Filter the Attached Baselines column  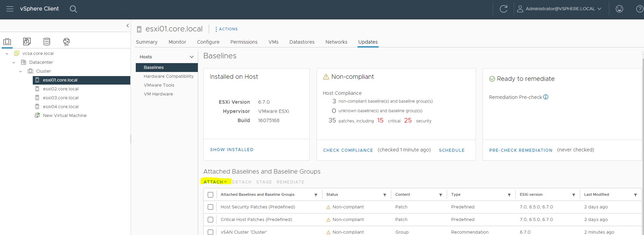316,195
